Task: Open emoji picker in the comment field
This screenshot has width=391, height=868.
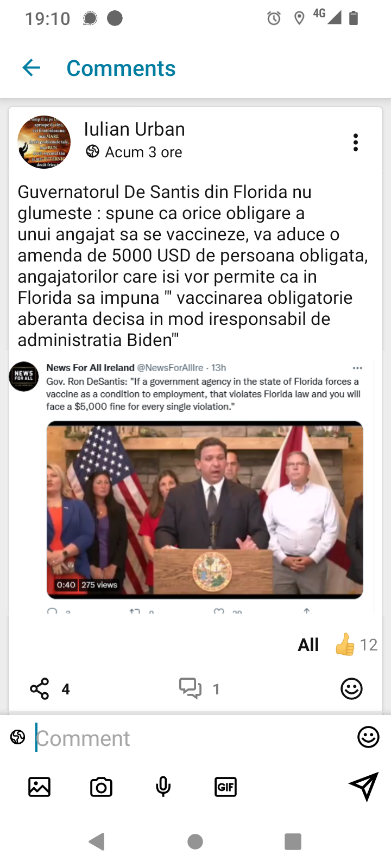Action: [368, 737]
